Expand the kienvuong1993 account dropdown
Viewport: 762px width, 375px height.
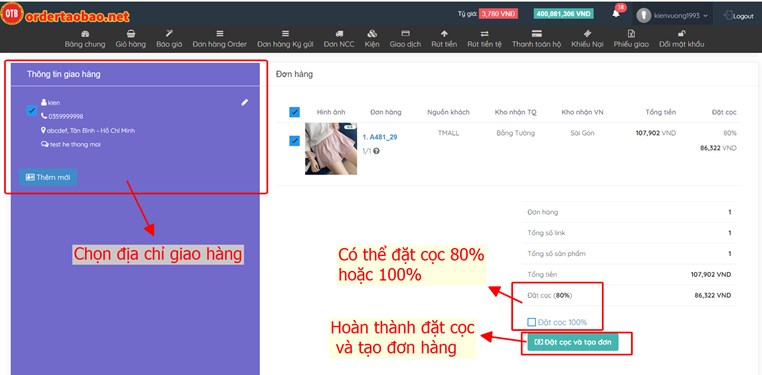pos(680,16)
